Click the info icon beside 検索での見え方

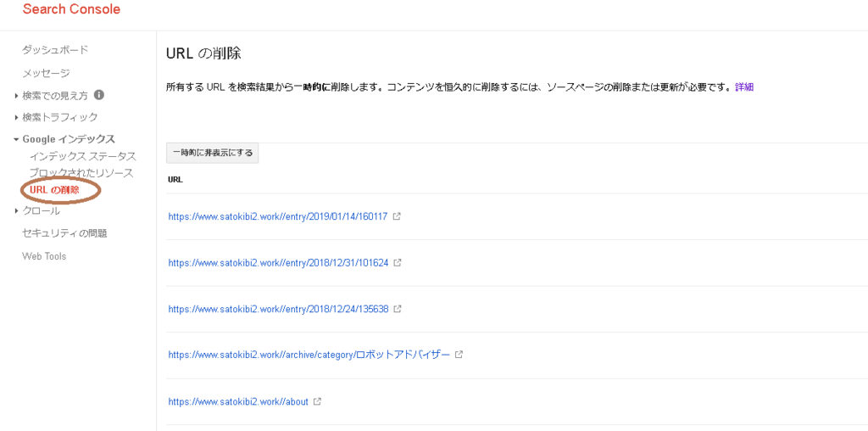pos(99,95)
